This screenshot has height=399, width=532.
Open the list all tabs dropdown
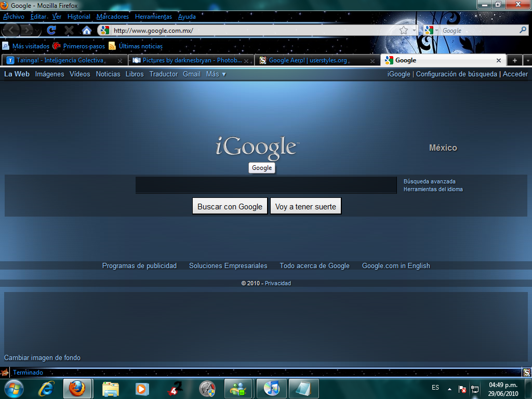pos(528,60)
